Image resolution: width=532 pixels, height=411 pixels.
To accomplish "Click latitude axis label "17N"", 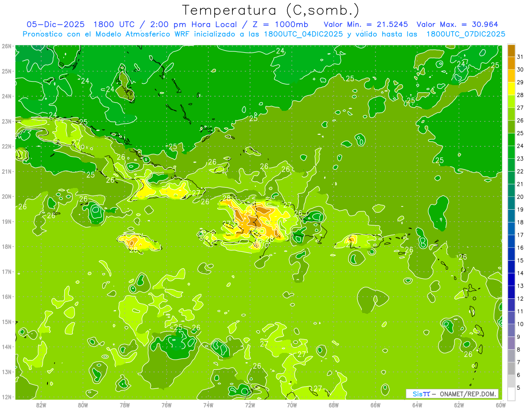I will 7,272.
